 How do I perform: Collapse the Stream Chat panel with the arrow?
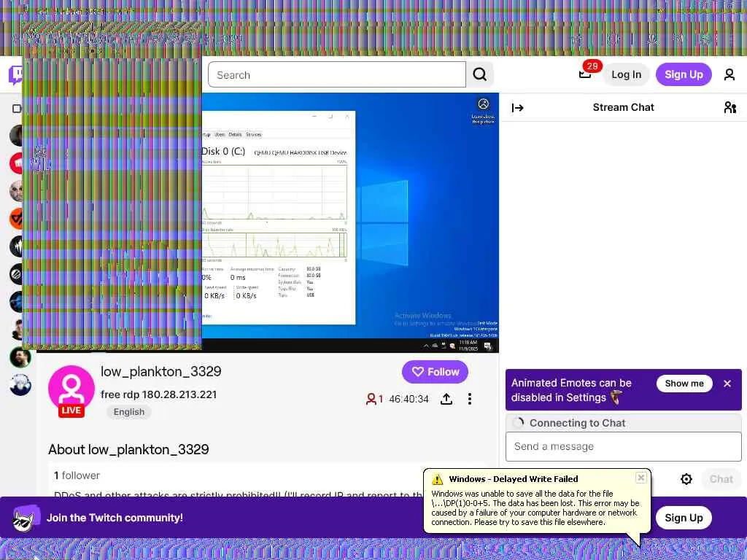tap(517, 108)
